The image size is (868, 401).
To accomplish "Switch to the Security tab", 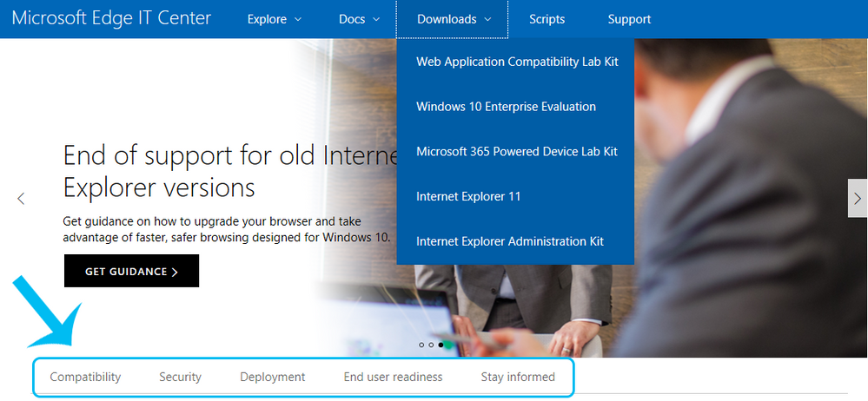I will coord(180,377).
